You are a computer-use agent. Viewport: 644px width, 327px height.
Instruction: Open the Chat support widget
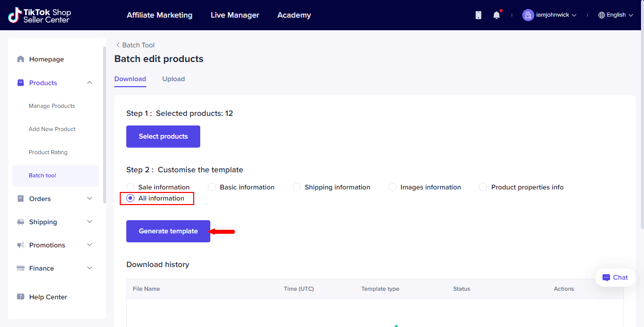pos(615,278)
